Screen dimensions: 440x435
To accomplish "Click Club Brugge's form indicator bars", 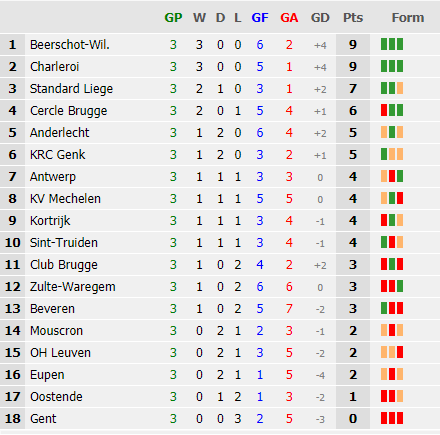I will click(392, 264).
